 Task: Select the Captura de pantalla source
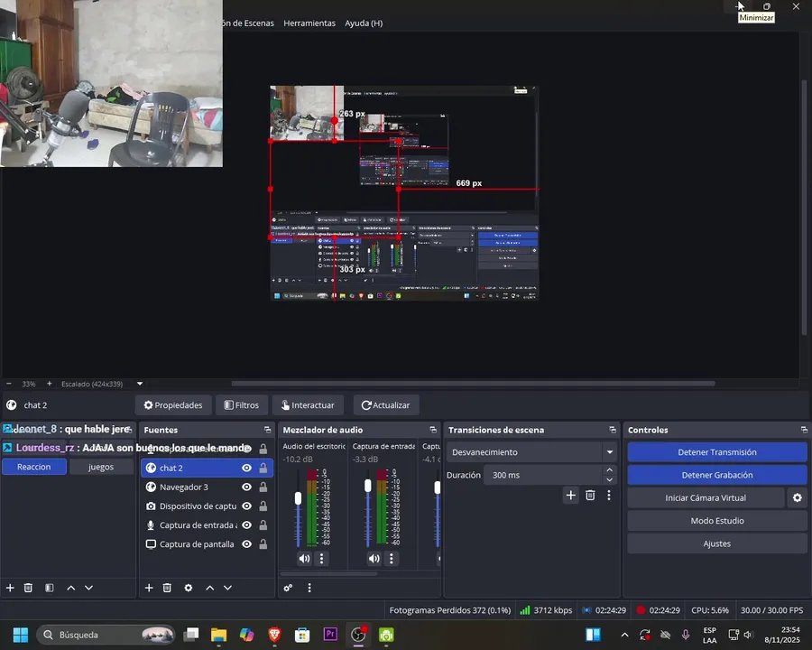pyautogui.click(x=206, y=543)
